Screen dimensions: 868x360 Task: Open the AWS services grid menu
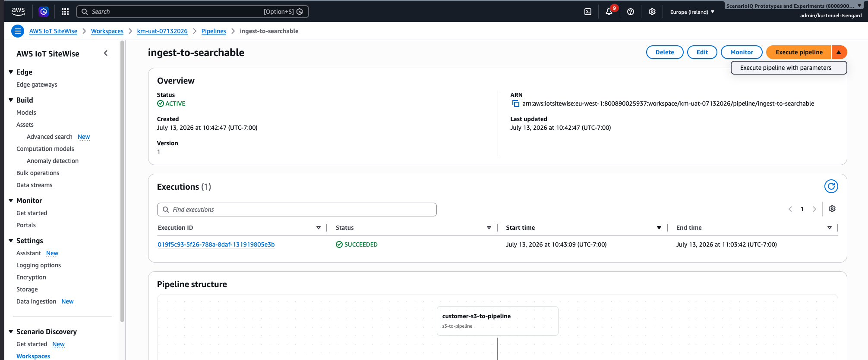point(65,12)
